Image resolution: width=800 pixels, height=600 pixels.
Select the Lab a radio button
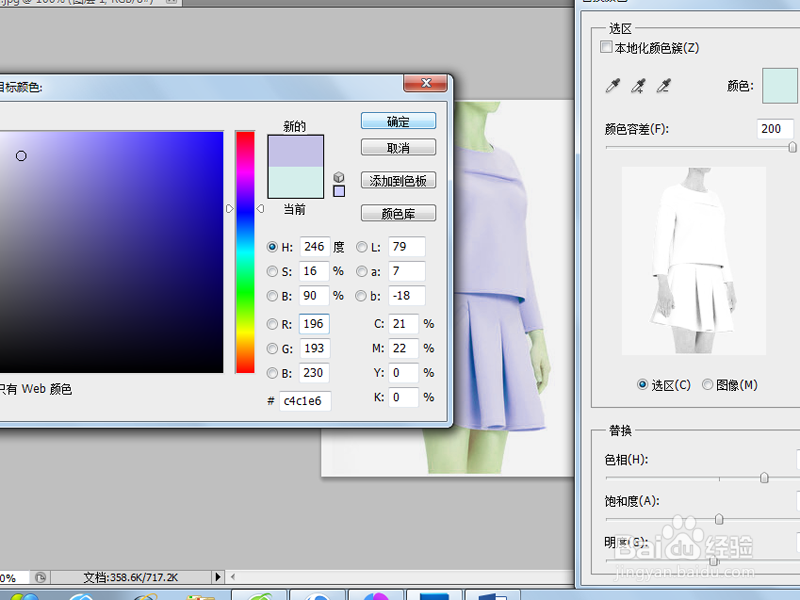[362, 271]
